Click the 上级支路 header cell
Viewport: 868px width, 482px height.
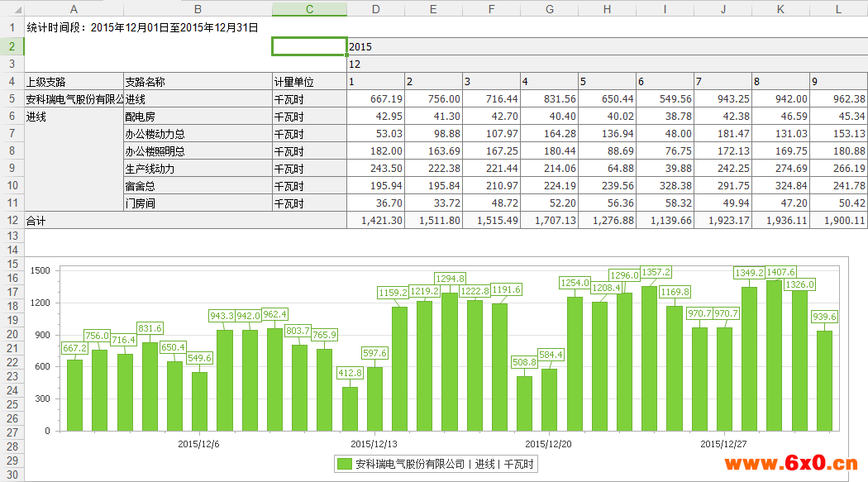[74, 82]
